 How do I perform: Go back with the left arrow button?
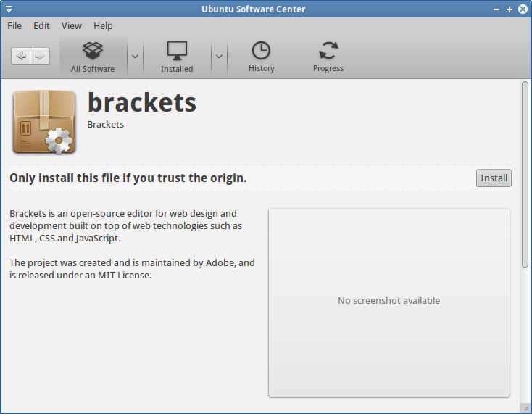(x=21, y=56)
